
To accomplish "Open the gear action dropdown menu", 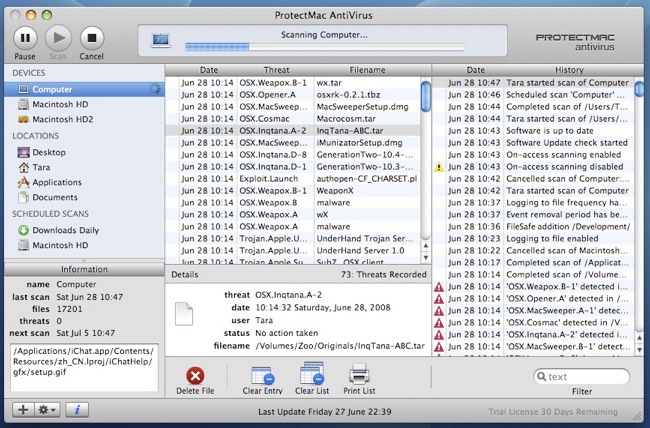I will (47, 410).
